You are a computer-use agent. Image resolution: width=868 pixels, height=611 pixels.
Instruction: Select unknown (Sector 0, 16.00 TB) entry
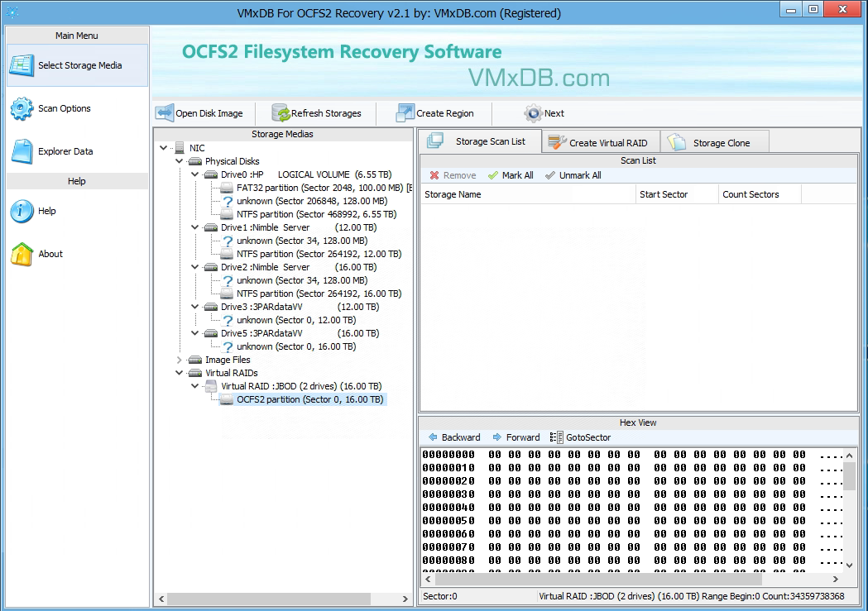(x=296, y=346)
